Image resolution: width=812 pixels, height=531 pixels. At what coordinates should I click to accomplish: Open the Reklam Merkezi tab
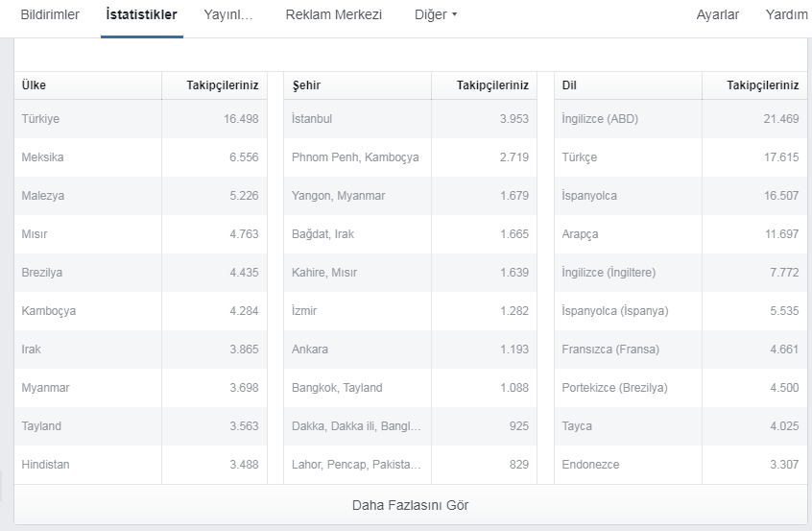(x=333, y=14)
